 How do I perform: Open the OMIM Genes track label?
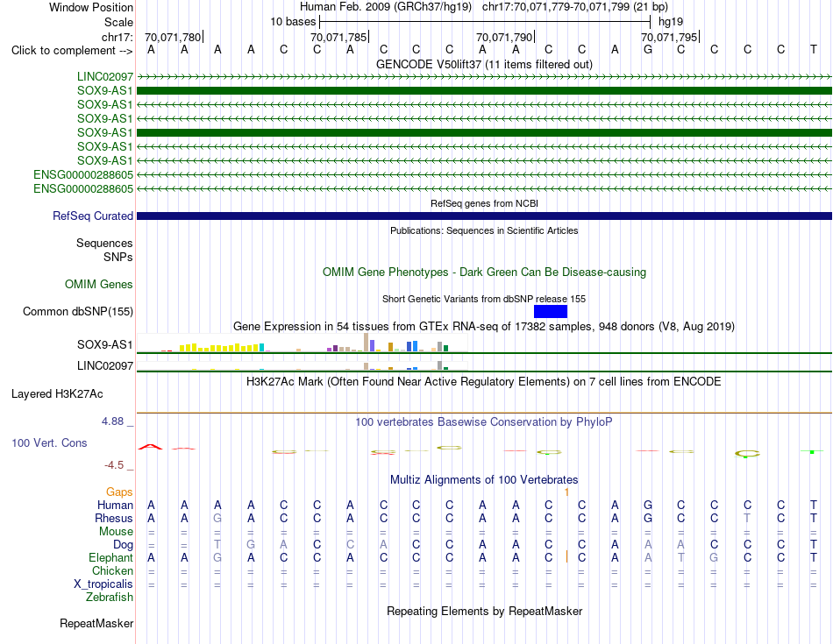(x=98, y=285)
